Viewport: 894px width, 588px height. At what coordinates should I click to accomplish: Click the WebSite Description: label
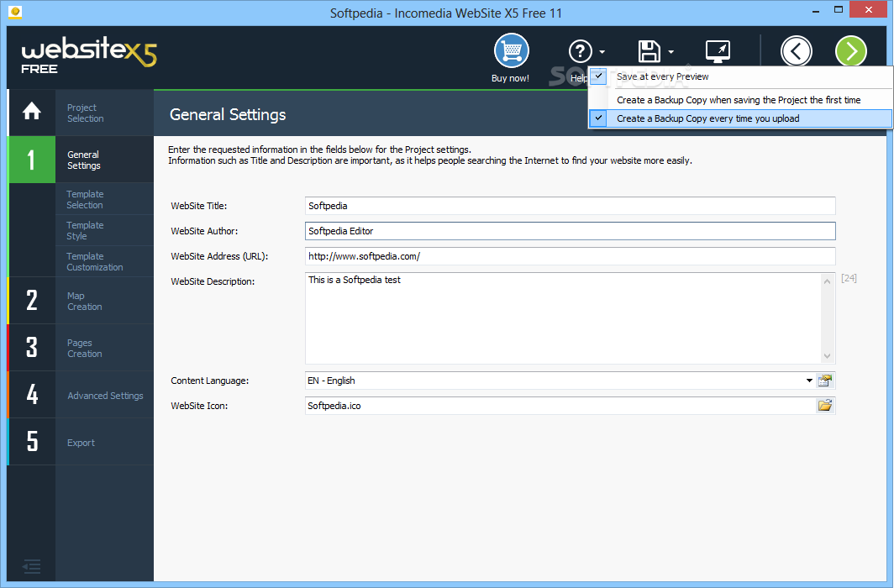[x=213, y=281]
